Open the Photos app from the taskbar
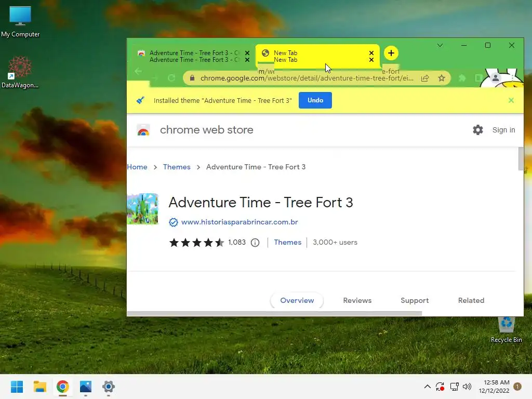 86,387
